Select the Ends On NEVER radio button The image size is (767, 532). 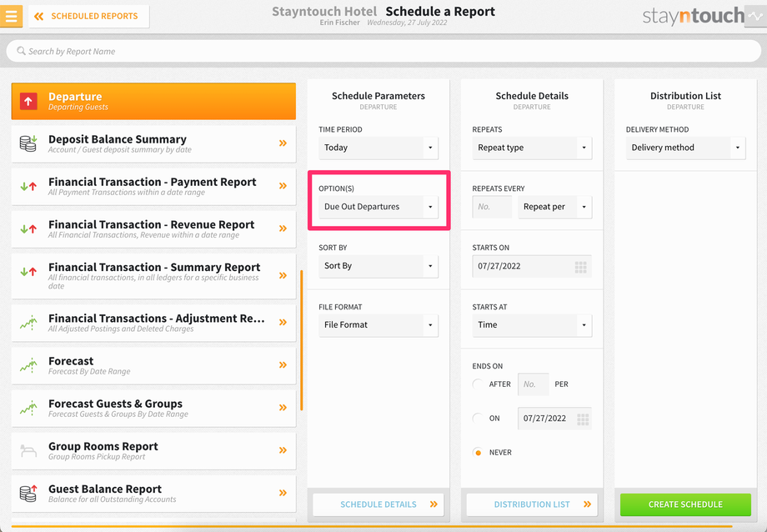click(x=478, y=453)
